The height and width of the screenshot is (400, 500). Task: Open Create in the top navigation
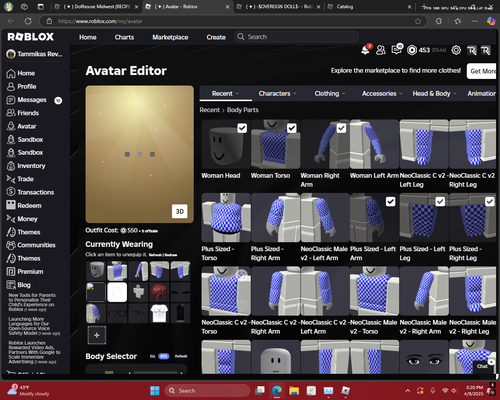coord(216,37)
